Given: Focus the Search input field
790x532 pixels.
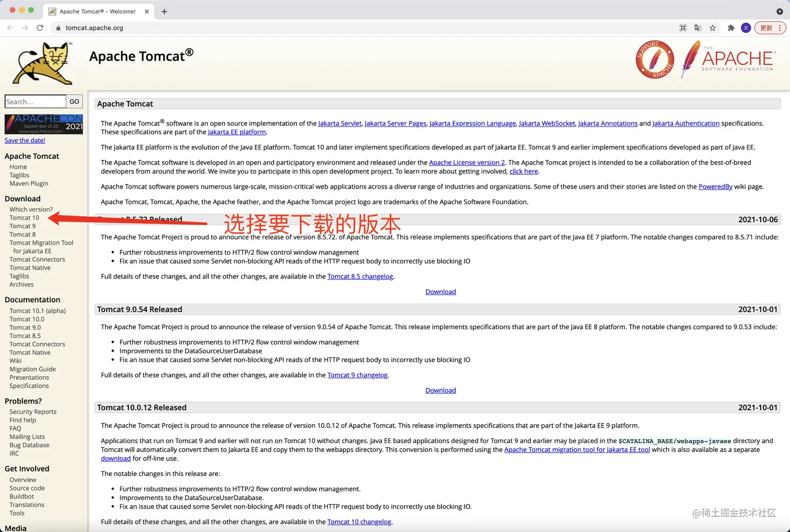Looking at the screenshot, I should click(x=36, y=101).
